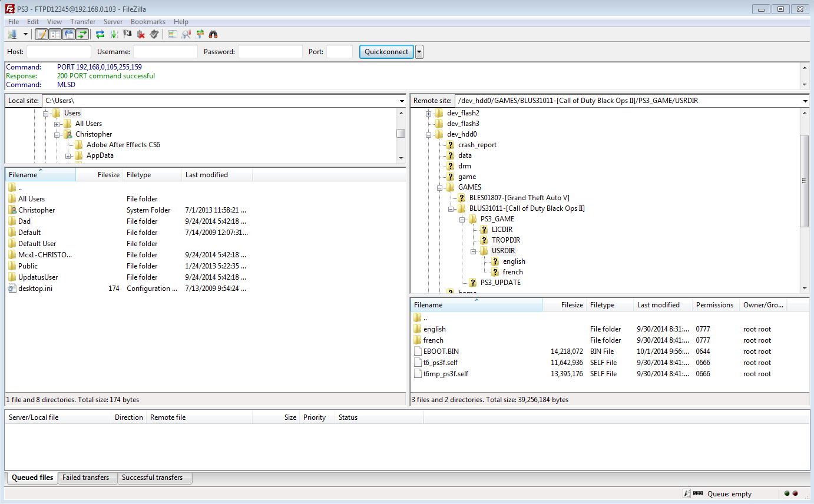The image size is (814, 504).
Task: Click the desktop.ini file icon
Action: pyautogui.click(x=12, y=289)
